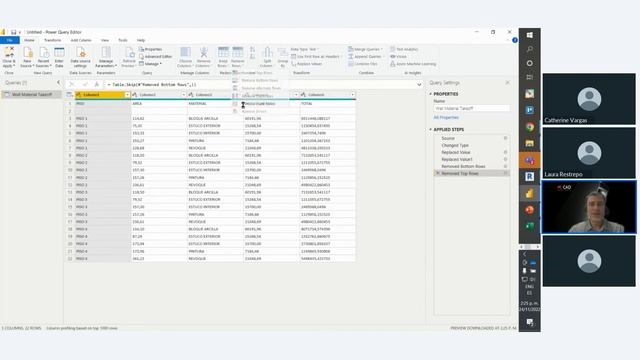Switch to the Transform tab

pos(52,40)
